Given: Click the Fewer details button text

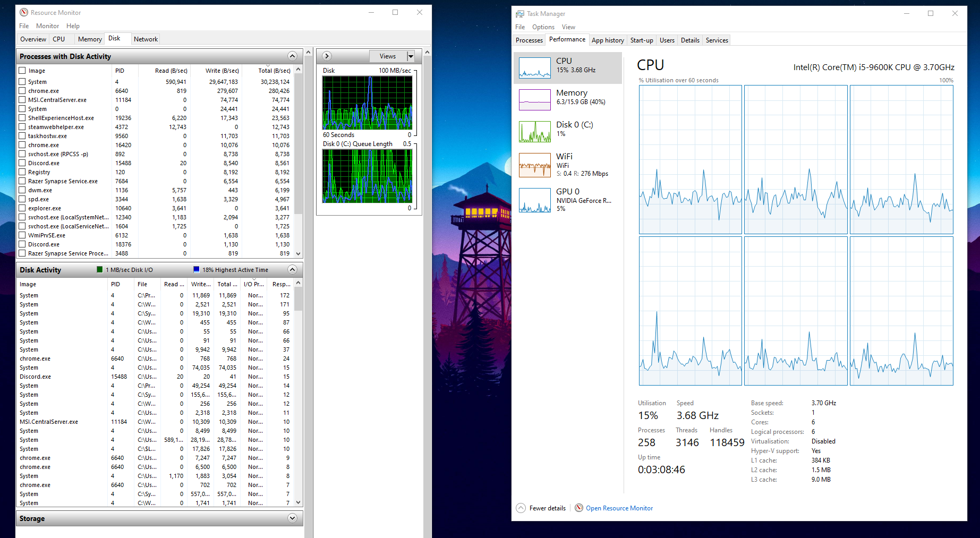Looking at the screenshot, I should pyautogui.click(x=548, y=508).
